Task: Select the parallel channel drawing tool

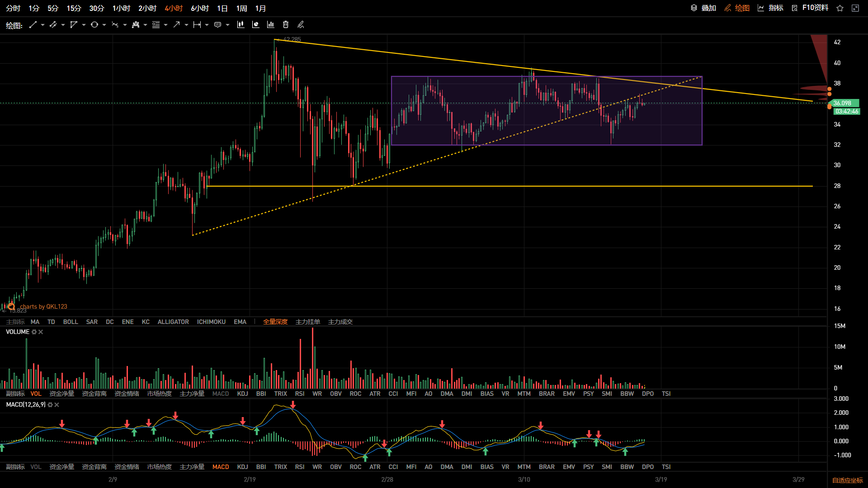Action: pyautogui.click(x=53, y=25)
